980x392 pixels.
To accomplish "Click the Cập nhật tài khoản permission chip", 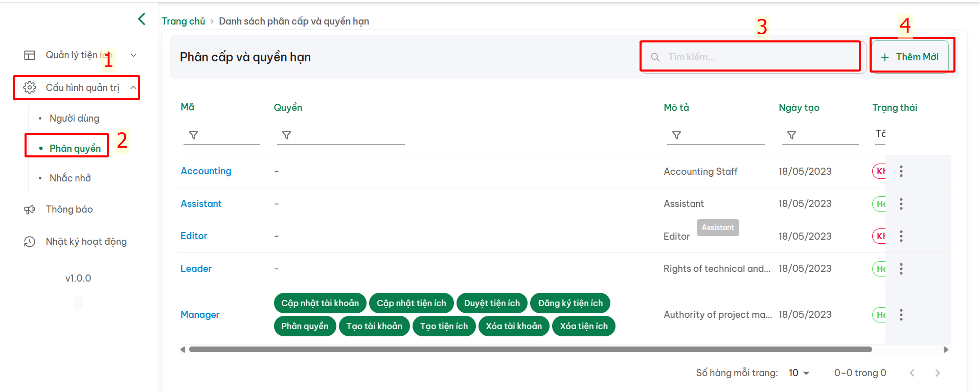I will point(320,303).
